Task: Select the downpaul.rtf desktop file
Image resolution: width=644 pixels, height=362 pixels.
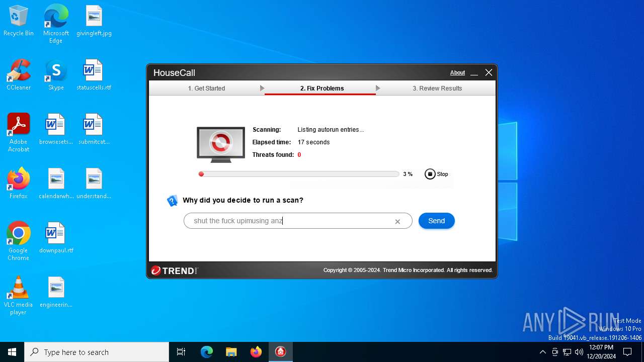Action: 56,238
